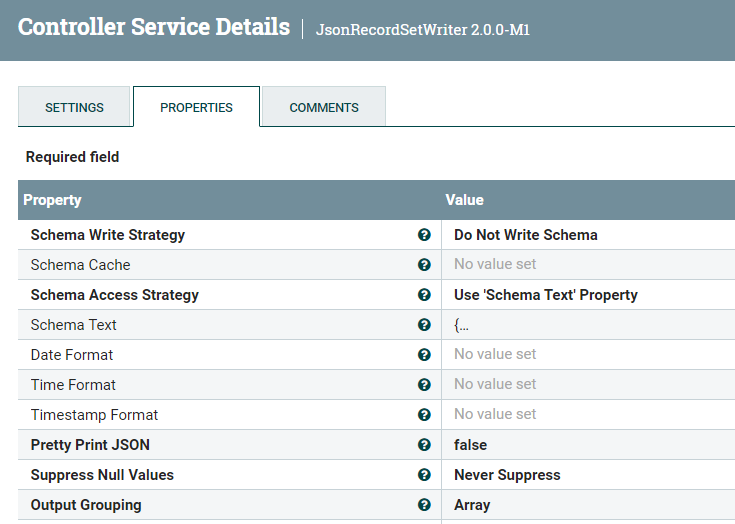This screenshot has width=735, height=524.
Task: Change the "Use 'Schema Text' Property" value
Action: 546,295
